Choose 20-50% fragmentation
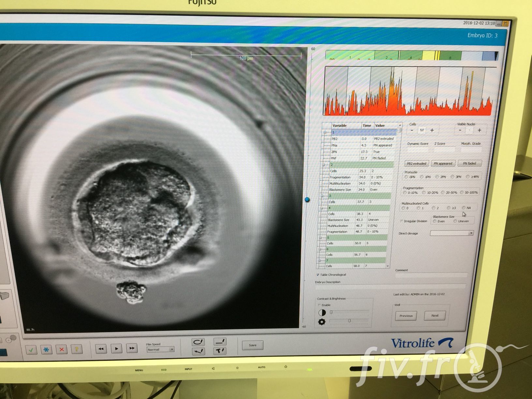This screenshot has height=399, width=532. coord(443,192)
